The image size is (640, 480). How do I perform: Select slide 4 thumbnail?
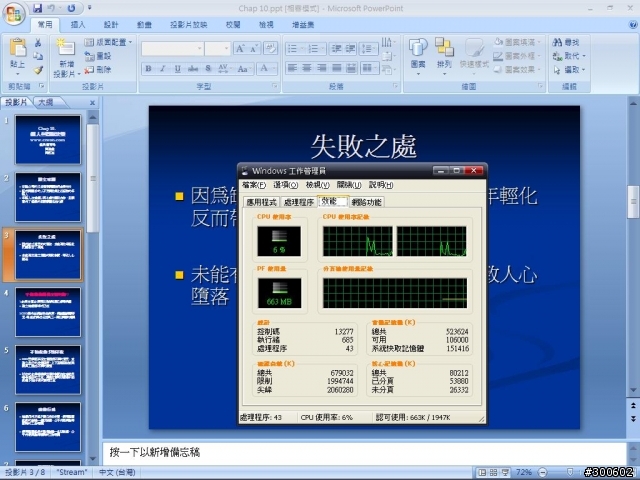coord(48,312)
